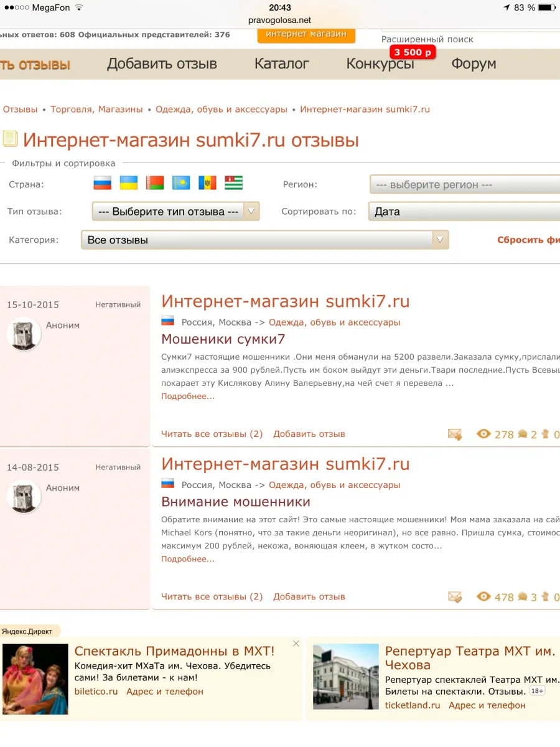Tap the Аноним avatar on the 14-08-2015 review
The image size is (560, 747).
(x=24, y=497)
